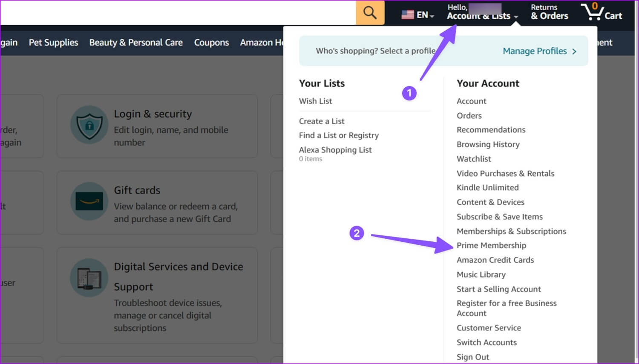The image size is (639, 364).
Task: Open Watchlist in the account menu
Action: [474, 159]
